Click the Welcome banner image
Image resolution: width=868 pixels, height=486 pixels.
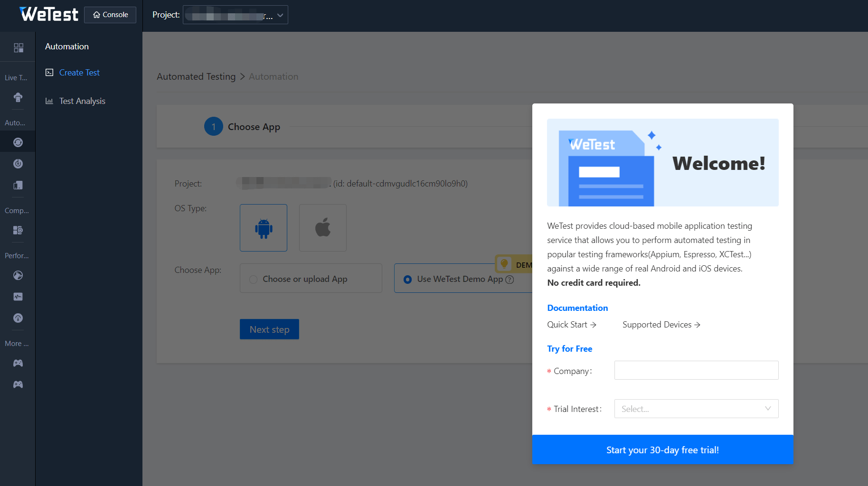(663, 162)
